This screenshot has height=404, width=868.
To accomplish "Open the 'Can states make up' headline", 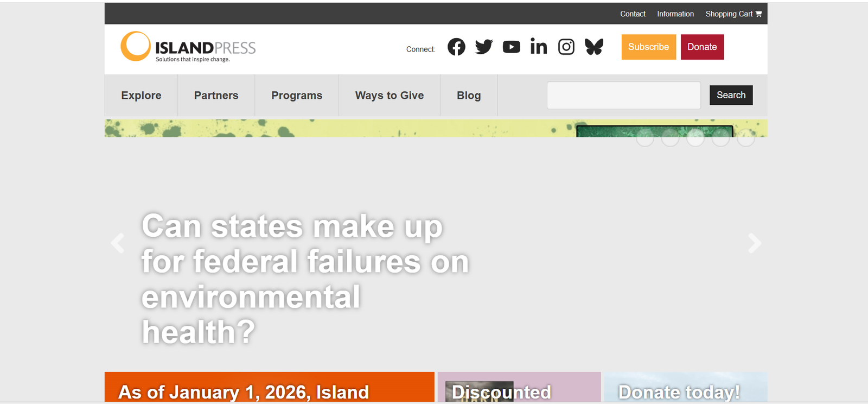I will [305, 279].
